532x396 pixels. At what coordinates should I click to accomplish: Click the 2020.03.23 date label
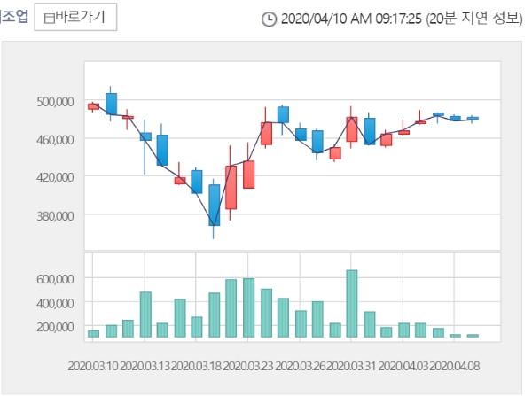coord(248,366)
